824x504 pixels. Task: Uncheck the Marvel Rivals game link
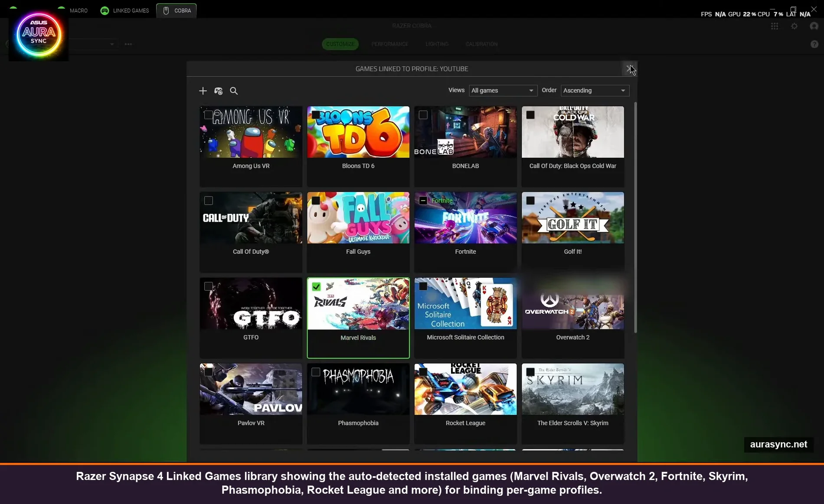pyautogui.click(x=316, y=286)
